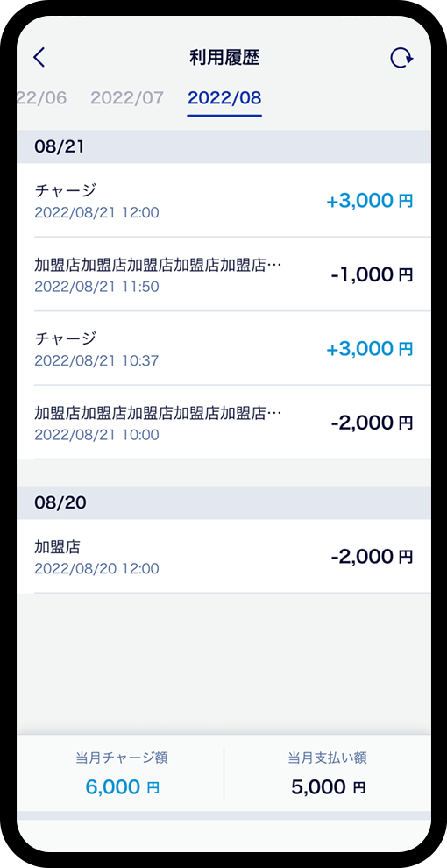Refresh the usage history with reload icon
Viewport: 447px width, 868px height.
tap(401, 58)
